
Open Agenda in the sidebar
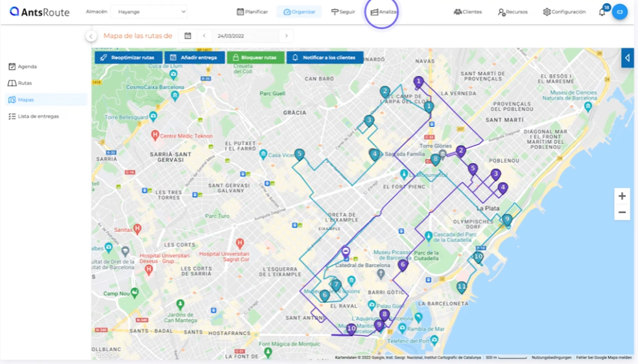(x=23, y=66)
